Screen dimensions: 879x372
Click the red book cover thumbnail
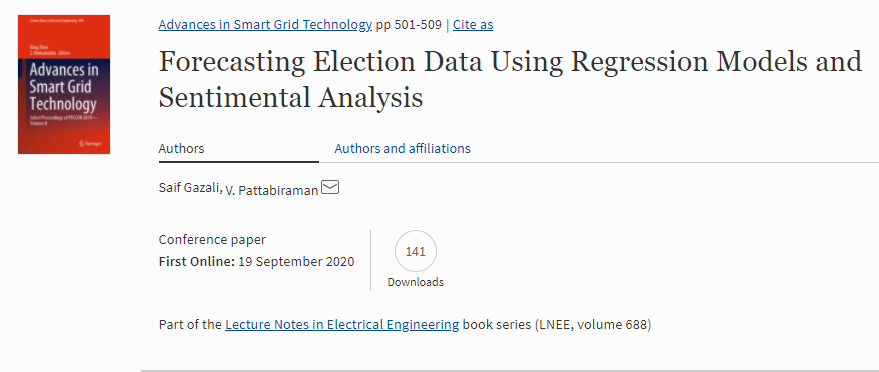coord(64,84)
